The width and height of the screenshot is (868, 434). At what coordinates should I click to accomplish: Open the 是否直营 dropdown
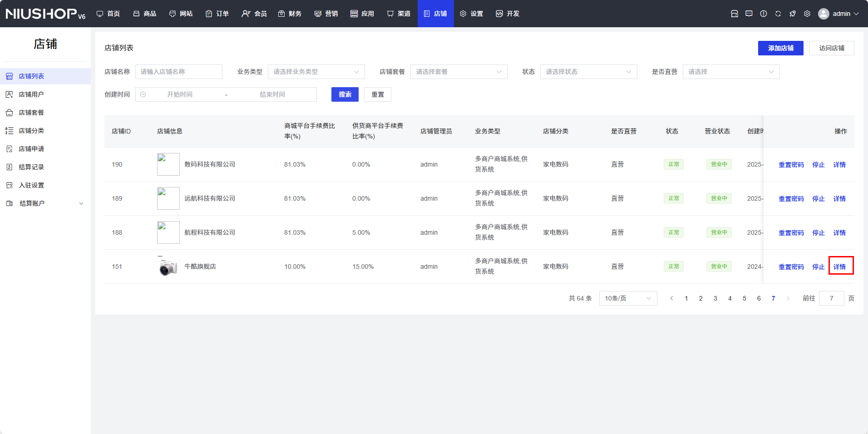point(731,72)
